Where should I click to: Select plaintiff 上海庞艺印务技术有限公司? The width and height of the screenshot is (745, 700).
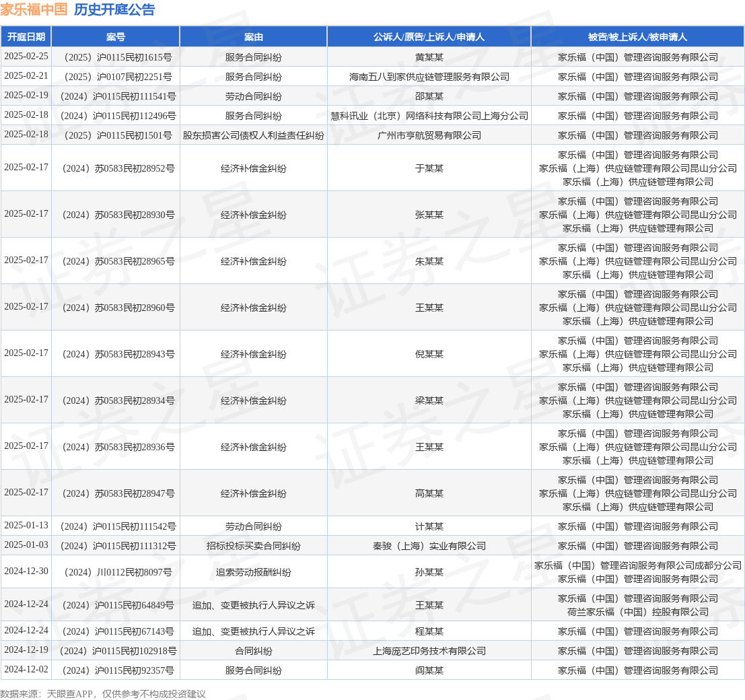429,651
